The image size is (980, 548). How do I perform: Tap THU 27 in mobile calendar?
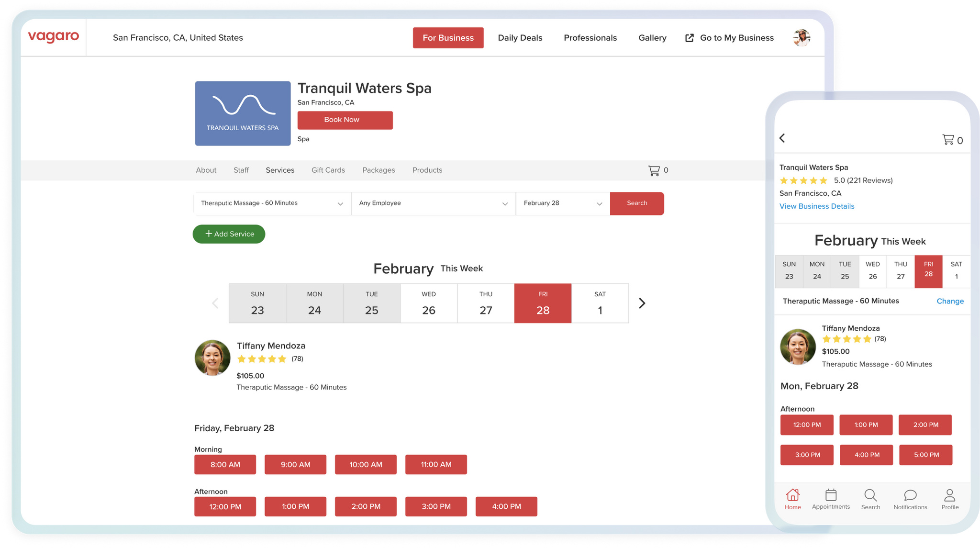click(x=901, y=271)
